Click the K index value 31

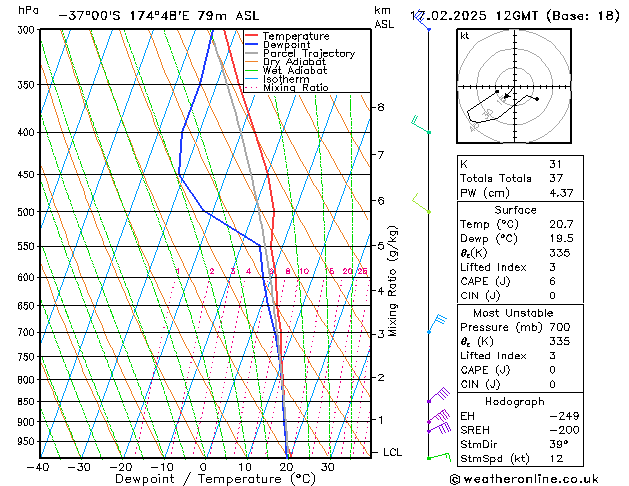555,164
